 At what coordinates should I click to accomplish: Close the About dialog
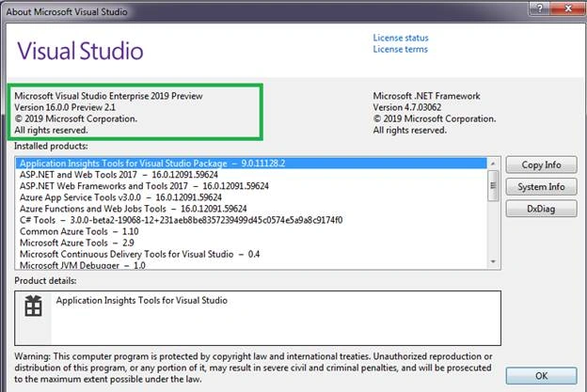pyautogui.click(x=567, y=8)
